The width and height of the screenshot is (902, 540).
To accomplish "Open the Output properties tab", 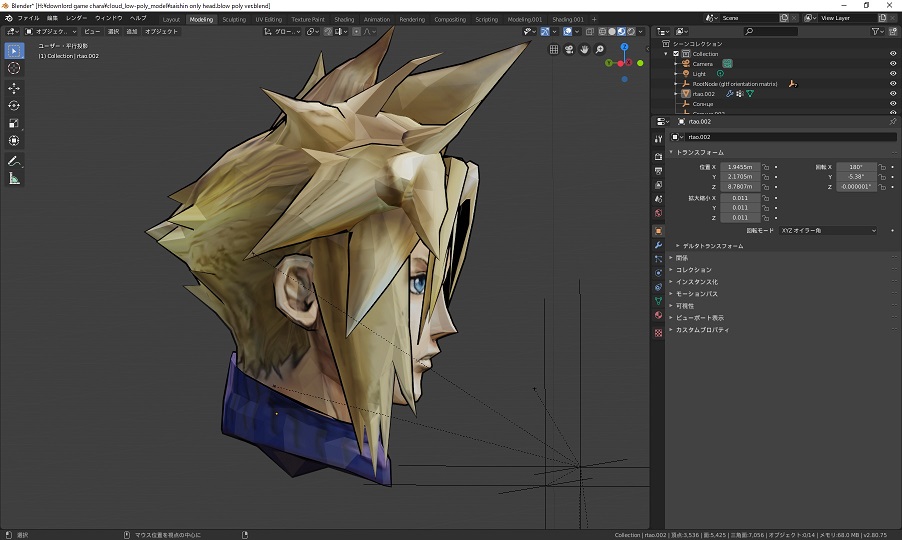I will (658, 171).
